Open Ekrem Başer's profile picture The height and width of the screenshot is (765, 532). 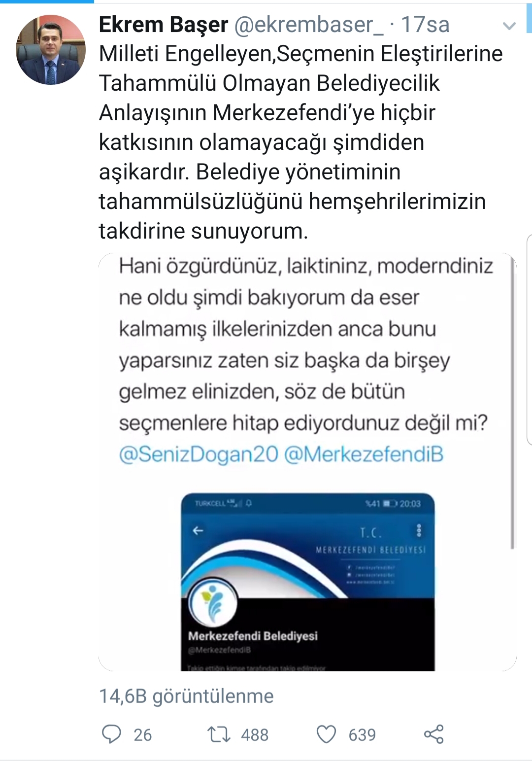point(51,50)
